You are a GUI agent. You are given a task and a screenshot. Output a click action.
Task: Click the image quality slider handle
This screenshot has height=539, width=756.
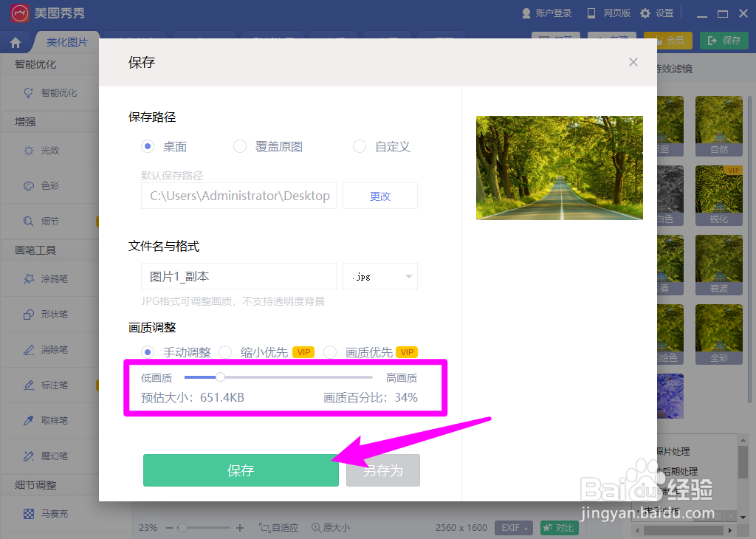tap(220, 377)
